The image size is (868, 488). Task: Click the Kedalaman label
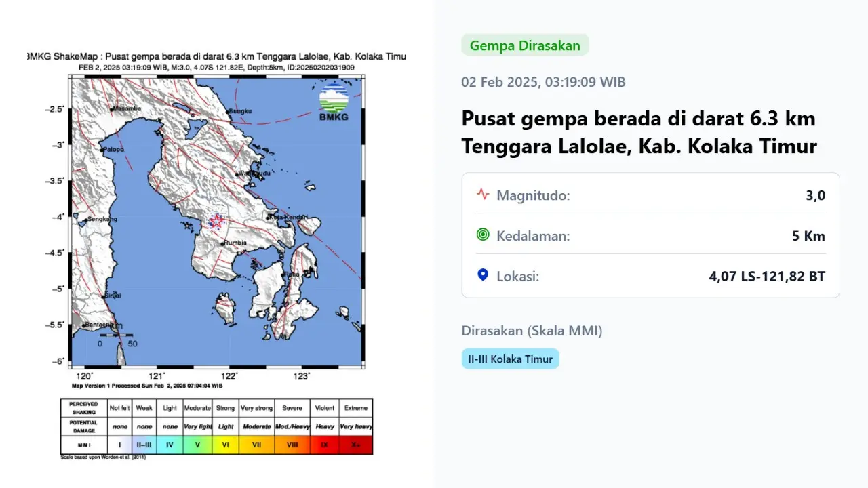click(x=533, y=236)
